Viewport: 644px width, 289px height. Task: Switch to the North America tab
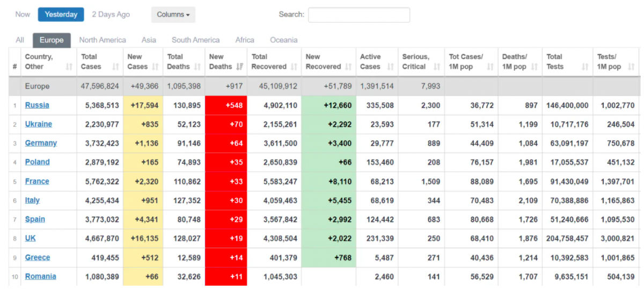tap(103, 40)
